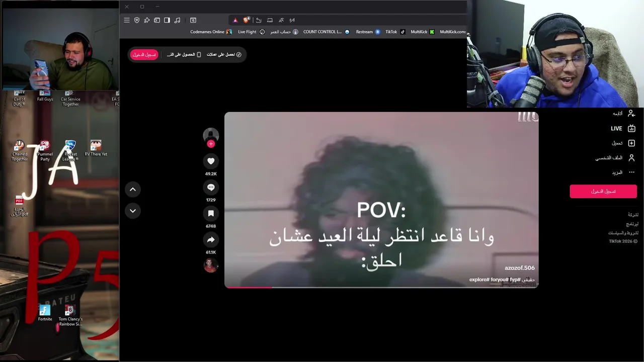
Task: Expand the Company footer link
Action: pos(633,215)
